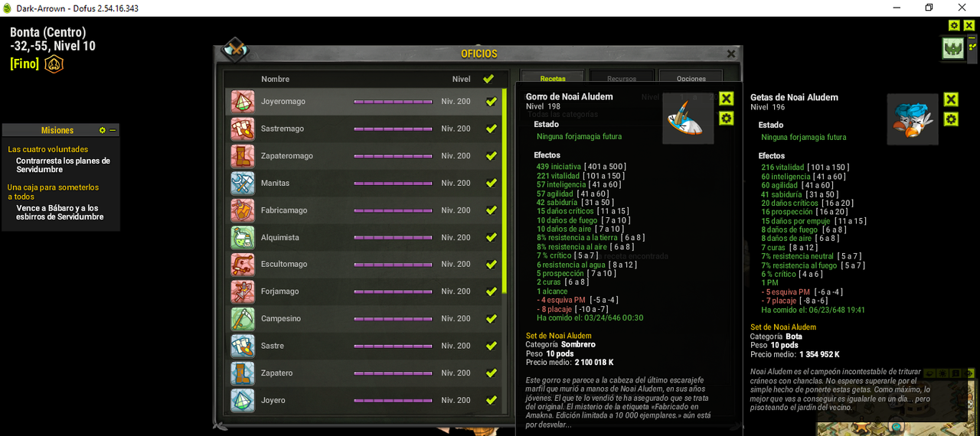
Task: Toggle the header checkmark column
Action: (x=488, y=79)
